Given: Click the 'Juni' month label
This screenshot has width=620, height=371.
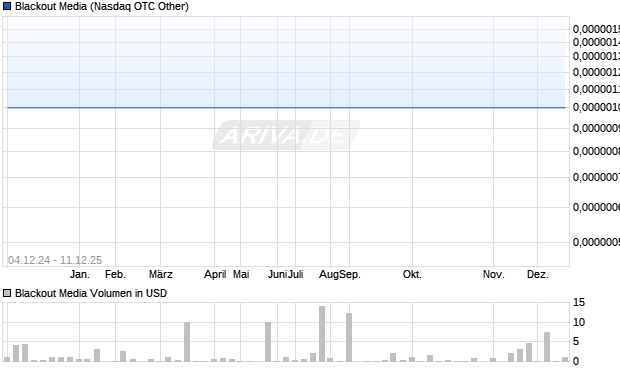Looking at the screenshot, I should tap(277, 274).
